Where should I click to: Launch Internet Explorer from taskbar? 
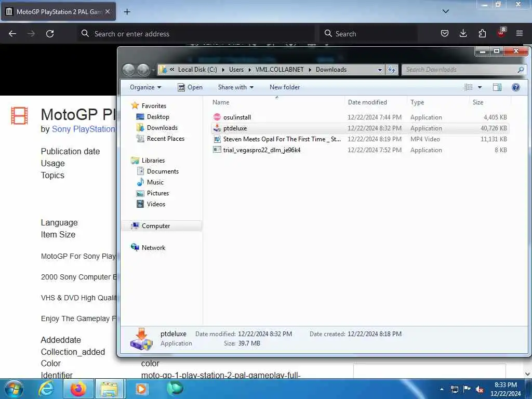tap(46, 389)
